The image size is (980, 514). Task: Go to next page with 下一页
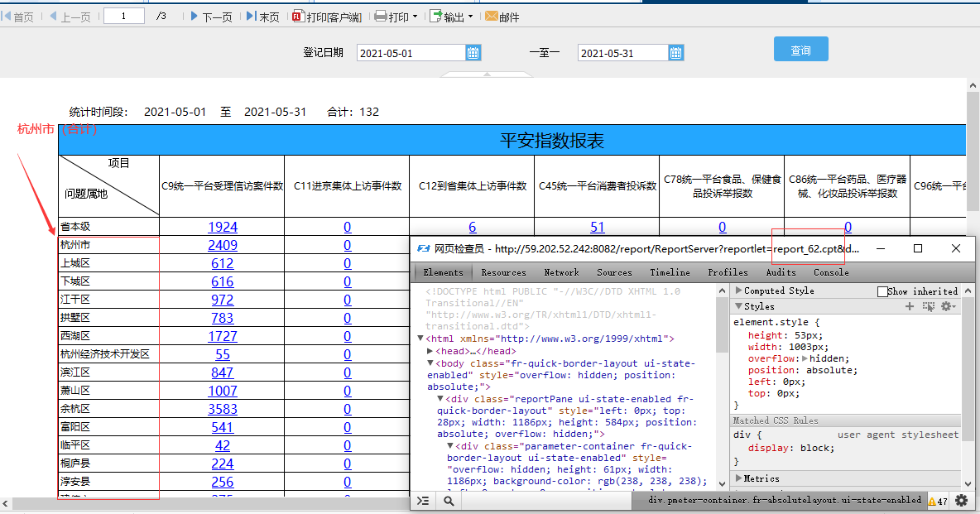point(211,17)
